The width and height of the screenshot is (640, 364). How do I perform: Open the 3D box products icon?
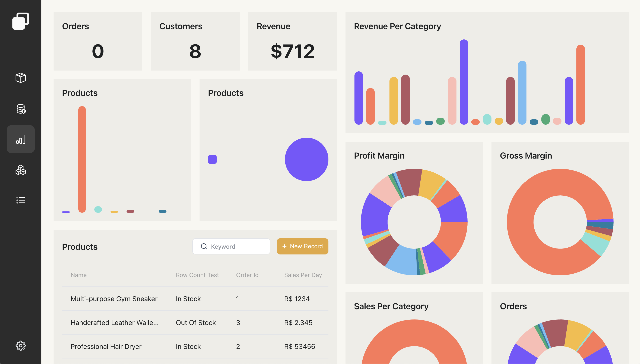click(20, 78)
